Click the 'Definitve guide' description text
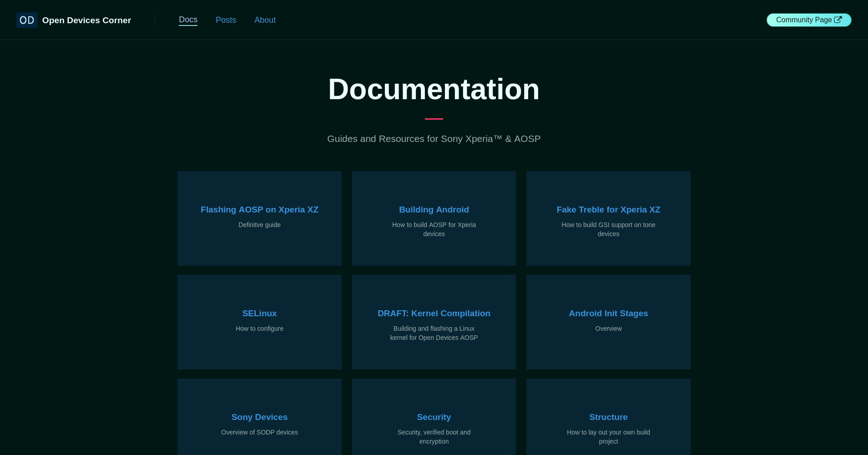868x455 pixels. 259,225
